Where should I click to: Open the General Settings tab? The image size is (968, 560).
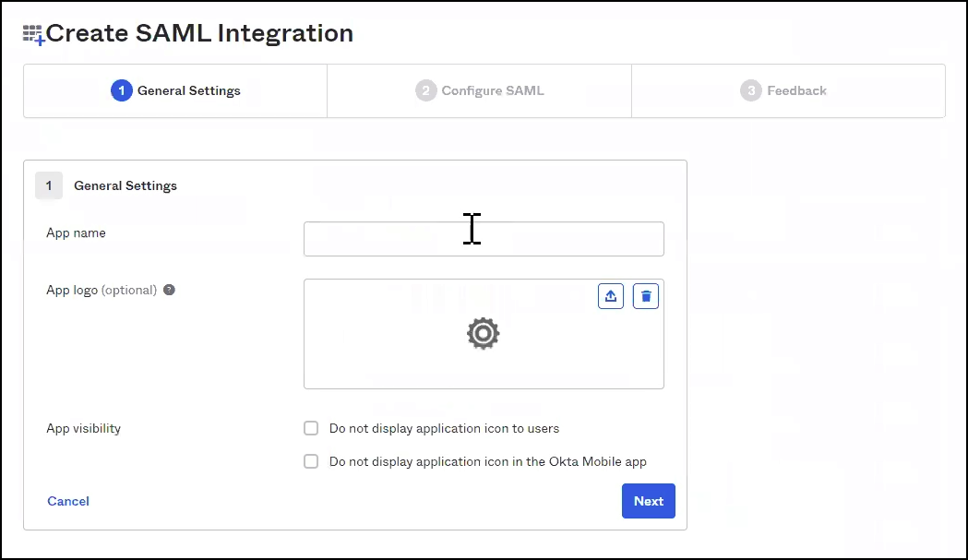(175, 90)
